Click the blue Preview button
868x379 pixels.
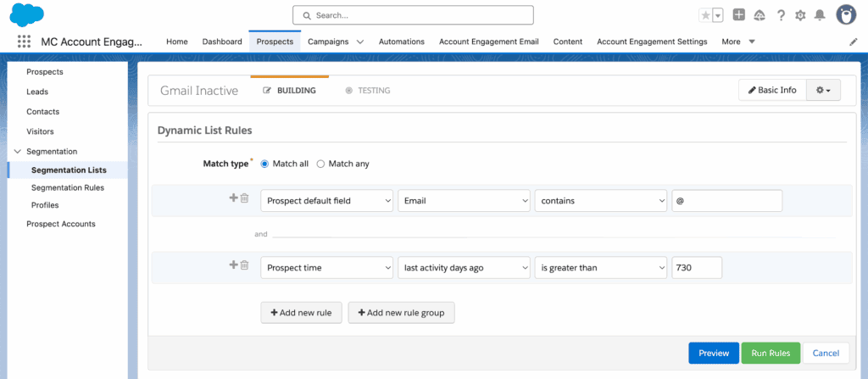click(x=714, y=353)
